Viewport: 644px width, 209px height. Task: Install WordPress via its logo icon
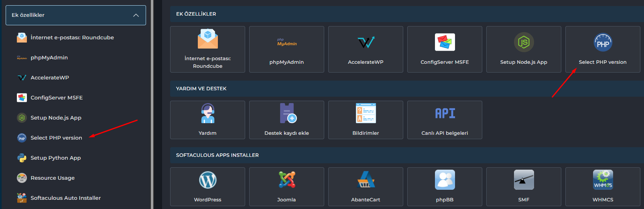pyautogui.click(x=207, y=180)
